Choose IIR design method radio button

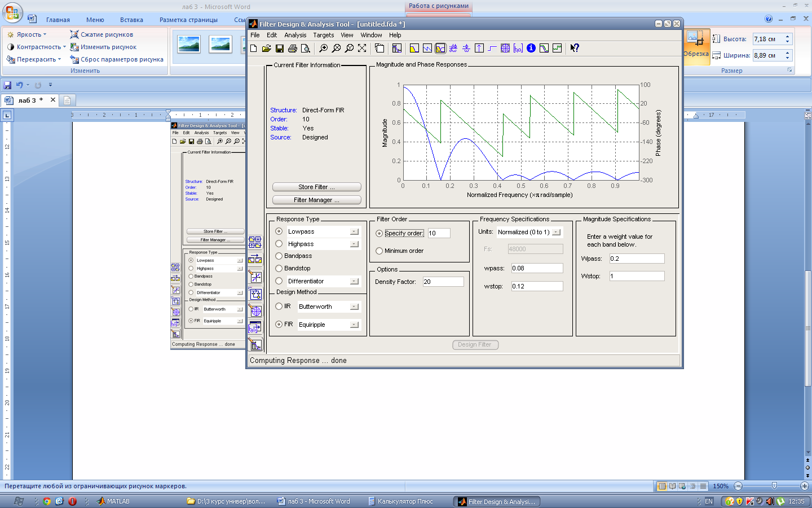click(279, 306)
